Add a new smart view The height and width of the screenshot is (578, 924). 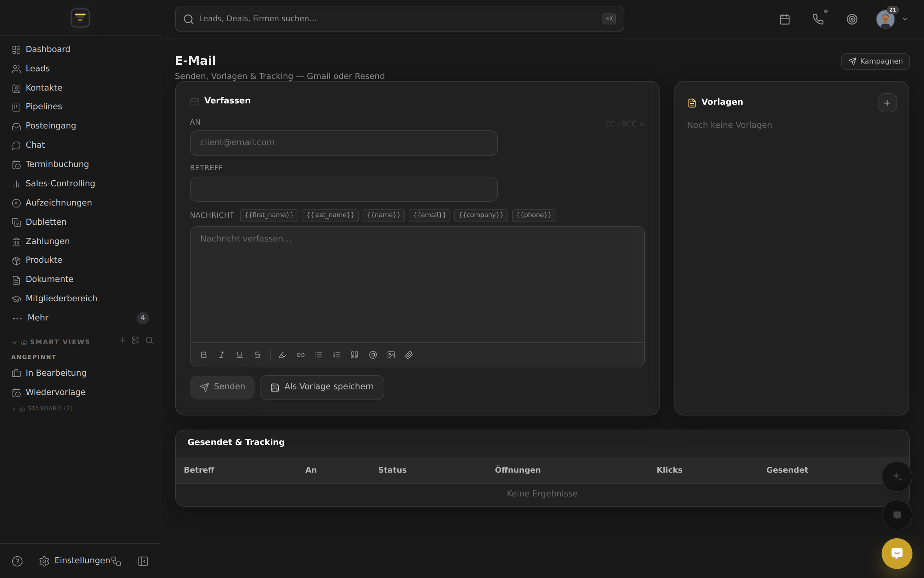coord(122,340)
